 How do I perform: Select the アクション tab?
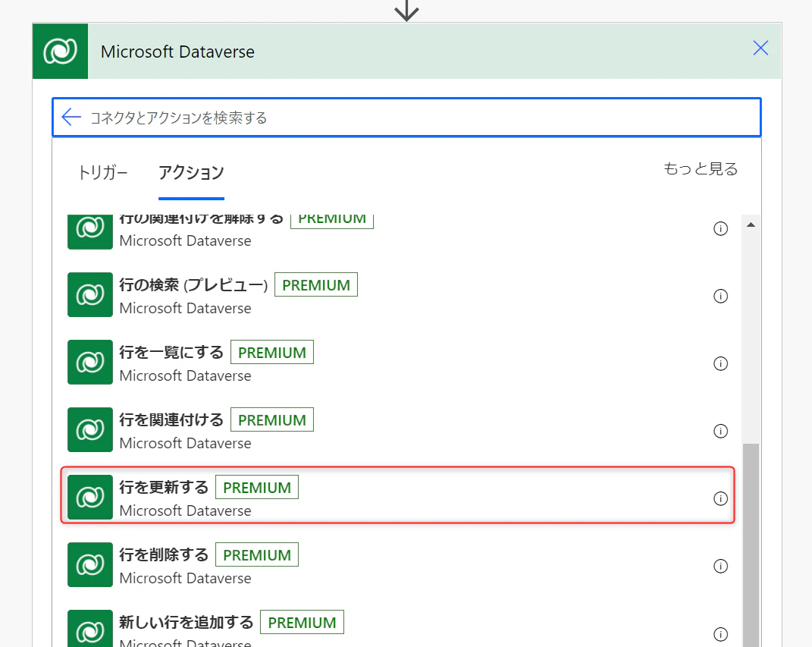(191, 172)
